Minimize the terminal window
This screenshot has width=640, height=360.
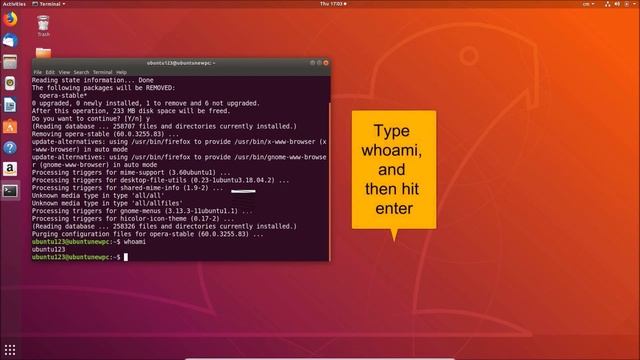click(x=312, y=63)
